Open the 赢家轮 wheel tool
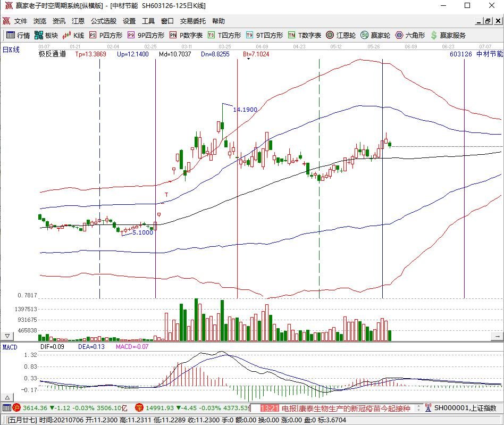This screenshot has height=425, width=504. tap(375, 36)
